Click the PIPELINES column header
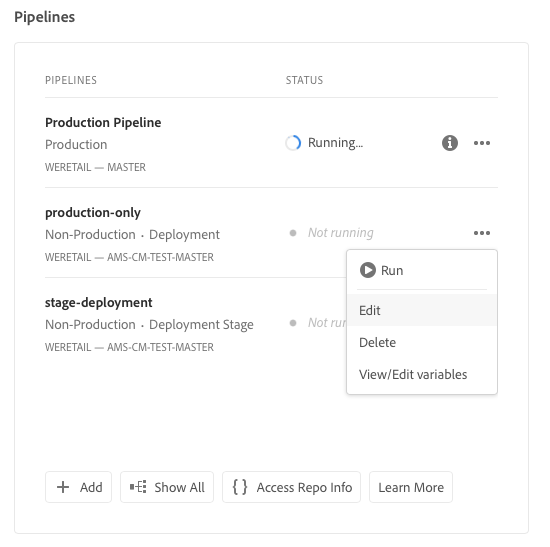This screenshot has width=550, height=547. [71, 80]
